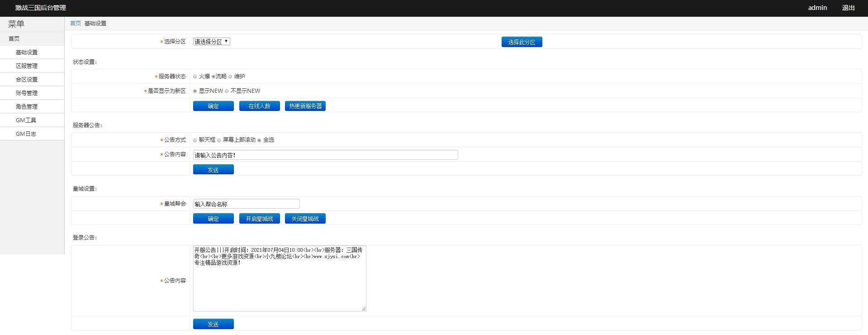
Task: Open the 请选择分区 dropdown
Action: (211, 42)
